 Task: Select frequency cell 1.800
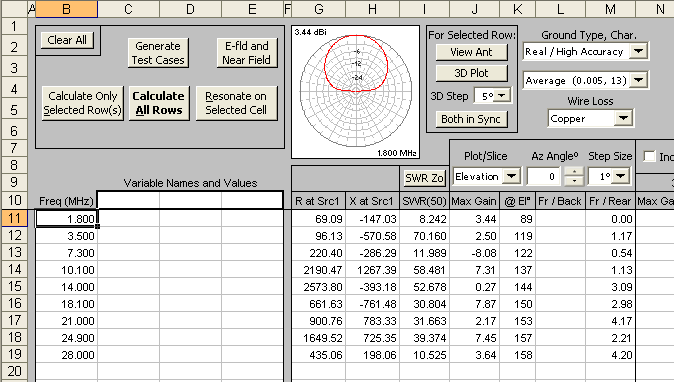point(66,219)
